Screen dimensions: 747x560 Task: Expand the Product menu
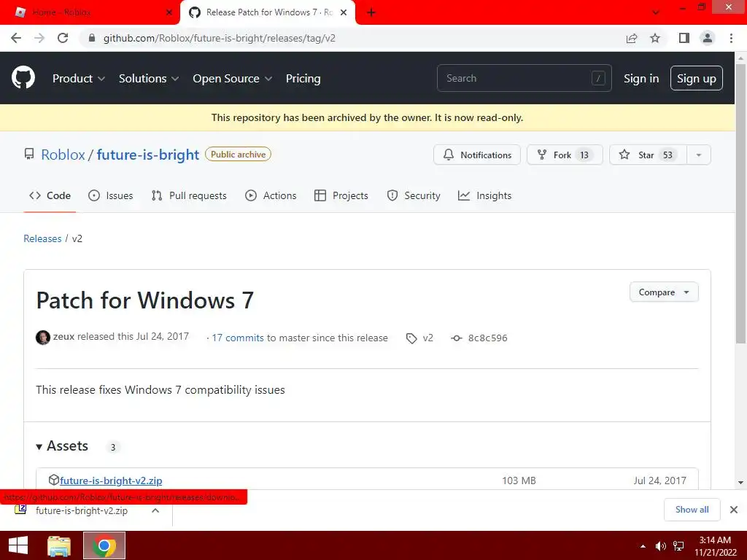coord(79,79)
